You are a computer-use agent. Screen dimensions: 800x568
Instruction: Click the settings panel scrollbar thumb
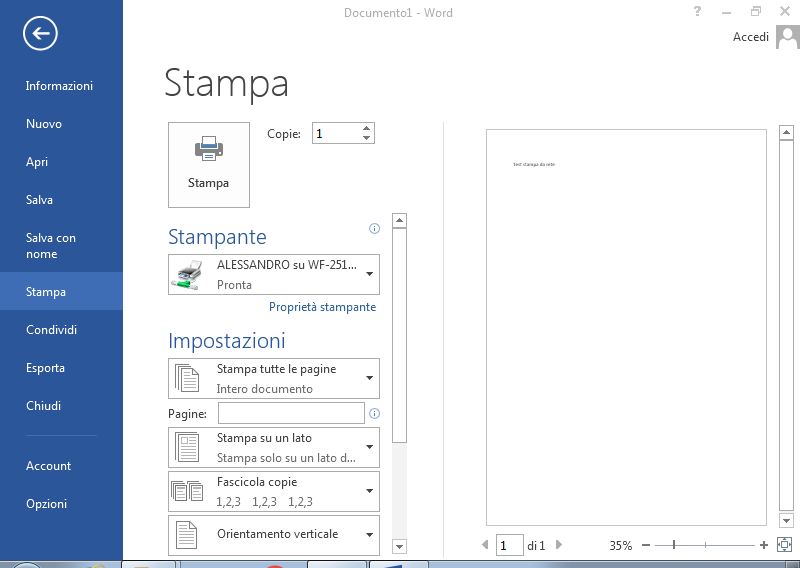(x=399, y=335)
